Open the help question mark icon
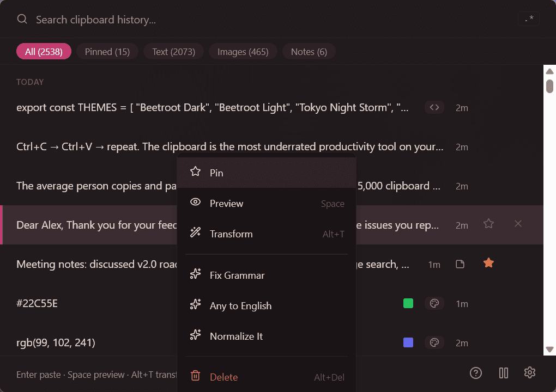Viewport: 556px width, 392px height. pyautogui.click(x=475, y=373)
